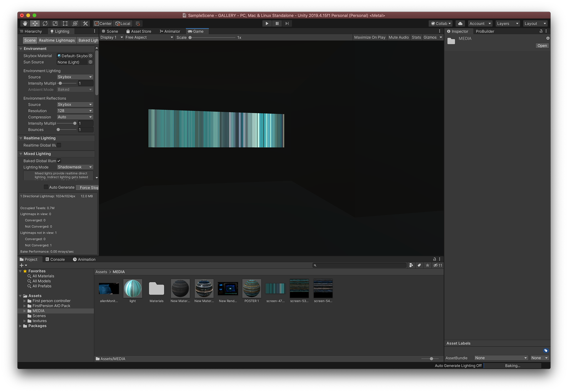Toggle grid snapping icon
This screenshot has width=568, height=392.
138,23
